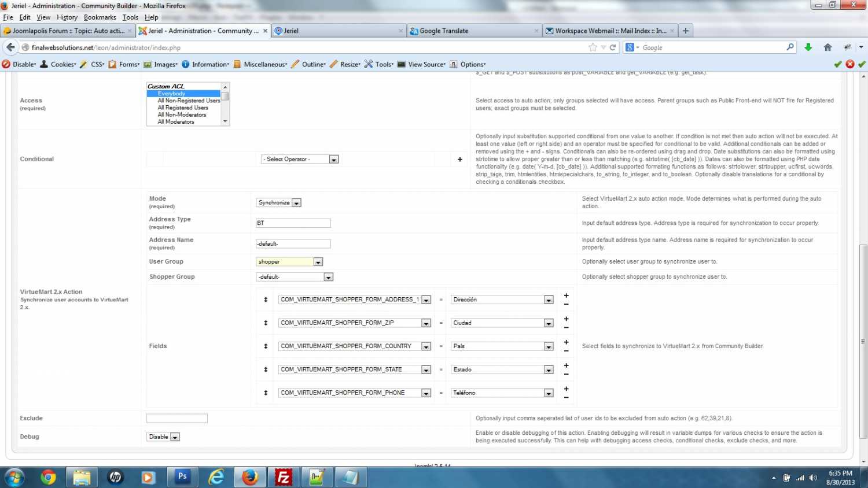Open the Resize toolbar menu

click(345, 64)
